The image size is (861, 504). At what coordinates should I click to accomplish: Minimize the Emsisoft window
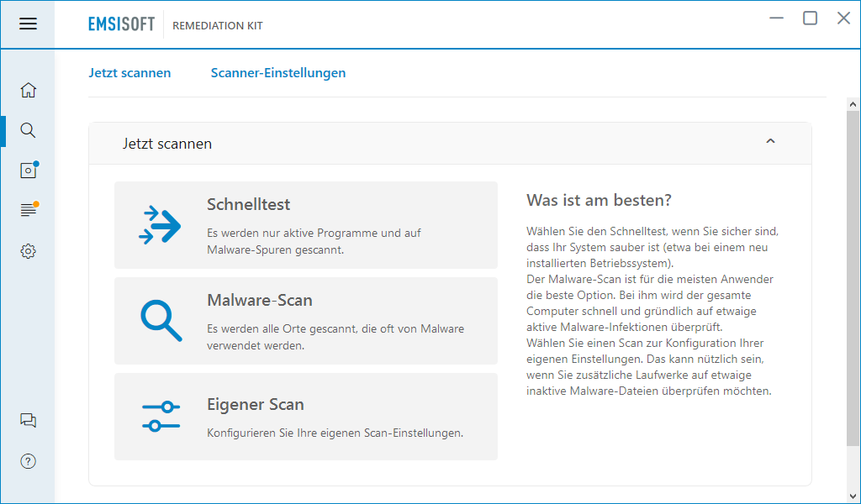pos(776,18)
